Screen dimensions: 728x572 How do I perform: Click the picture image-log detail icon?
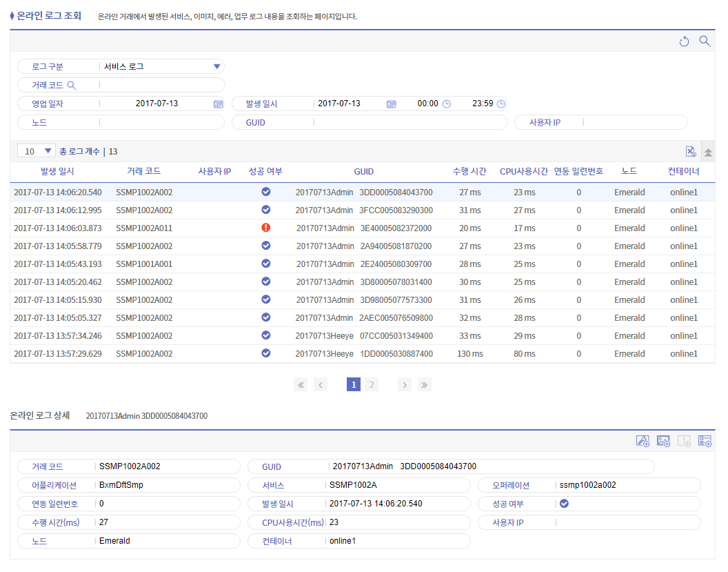pos(663,441)
